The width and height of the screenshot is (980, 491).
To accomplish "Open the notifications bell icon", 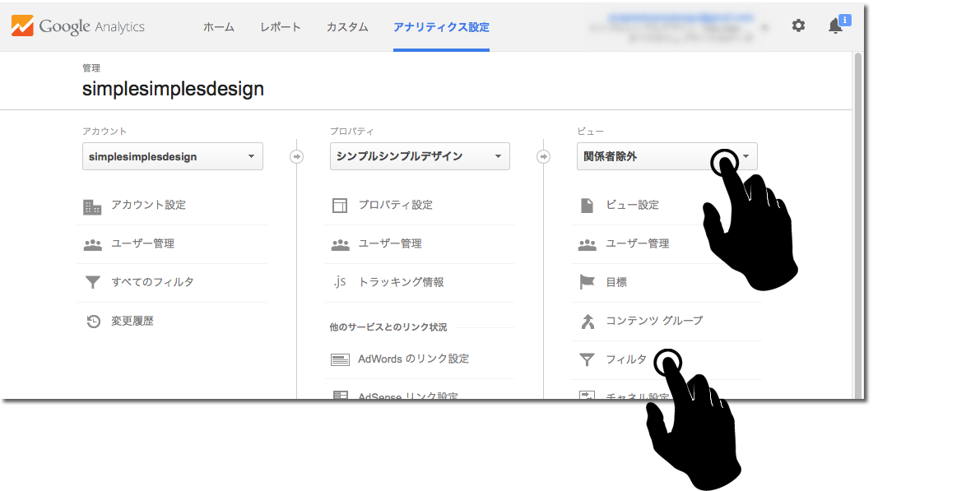I will point(835,26).
